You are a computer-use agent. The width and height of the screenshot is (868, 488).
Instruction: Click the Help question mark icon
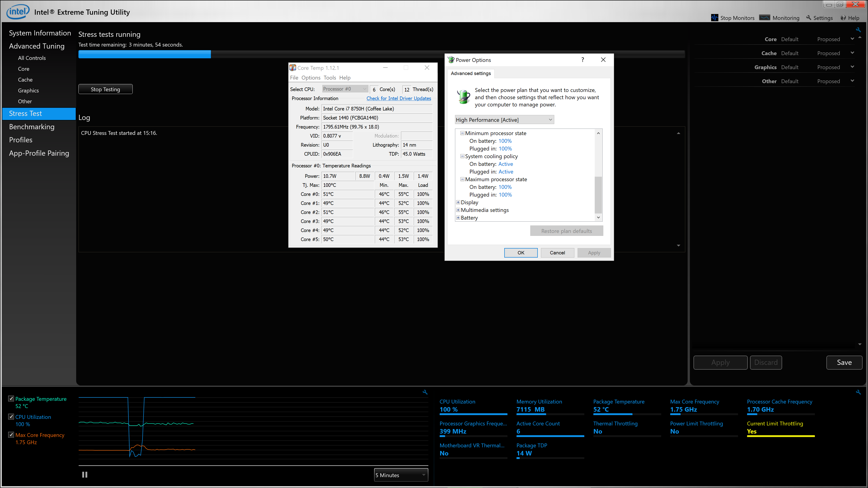[x=843, y=18]
